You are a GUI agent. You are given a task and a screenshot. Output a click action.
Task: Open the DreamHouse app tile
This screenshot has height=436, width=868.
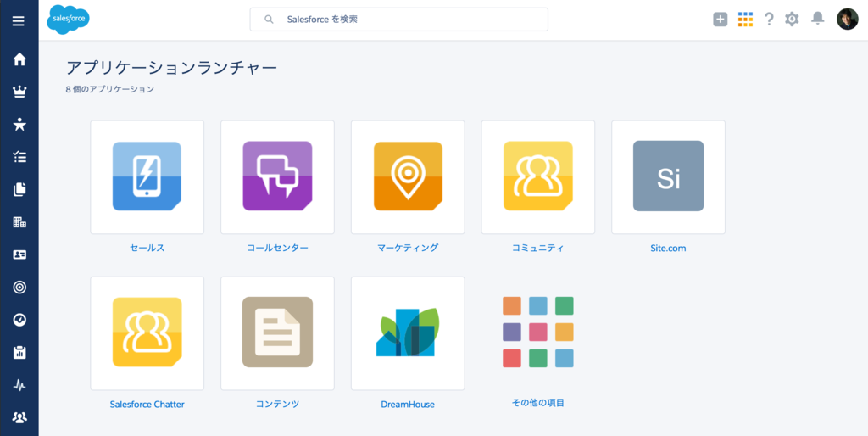tap(408, 333)
